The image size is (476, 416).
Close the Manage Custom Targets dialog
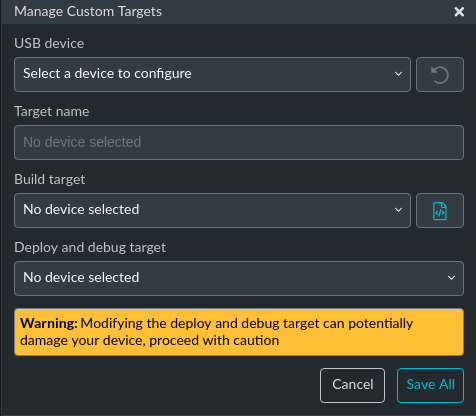coord(459,12)
